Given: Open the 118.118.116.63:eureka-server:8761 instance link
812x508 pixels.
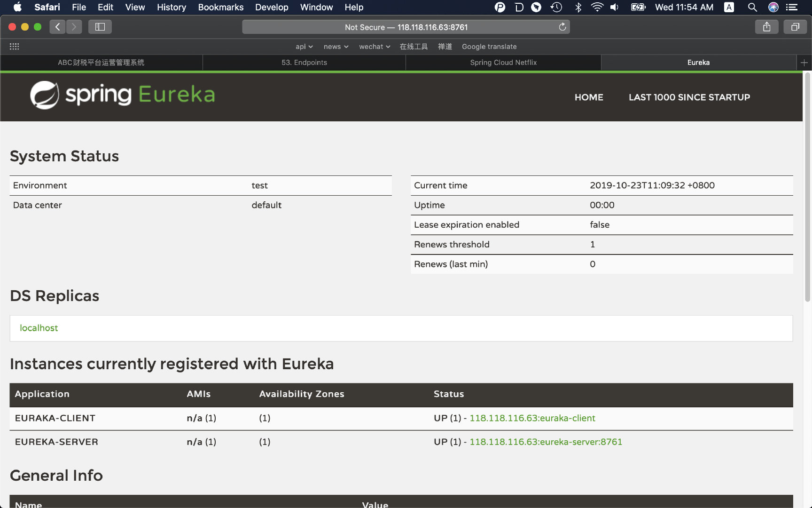Looking at the screenshot, I should 546,442.
